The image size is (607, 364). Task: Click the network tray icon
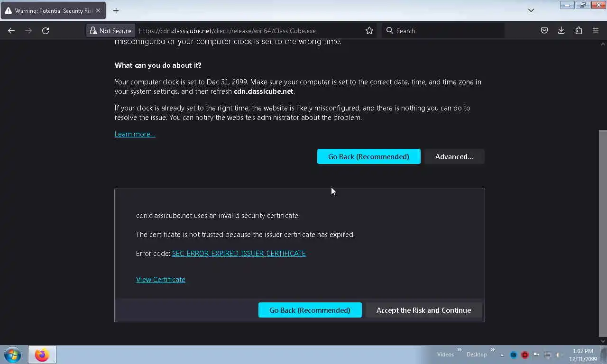548,355
